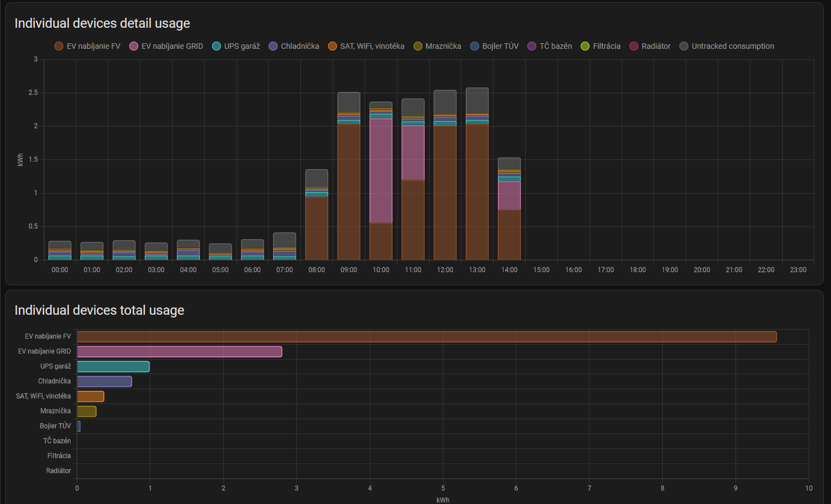Select the Chladnička total usage bar

tap(104, 381)
